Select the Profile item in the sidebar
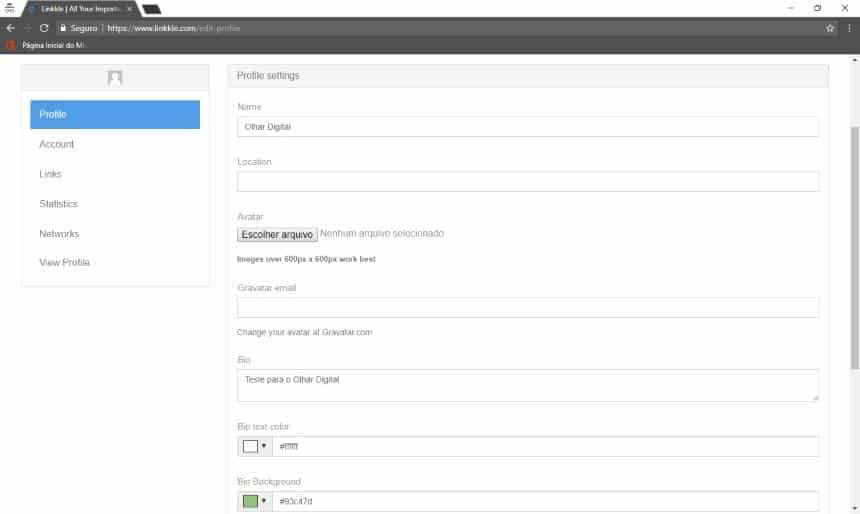Viewport: 860px width, 514px height. [115, 115]
